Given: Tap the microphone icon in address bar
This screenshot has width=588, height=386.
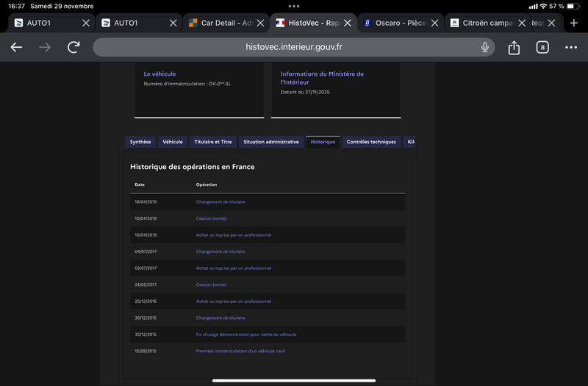Looking at the screenshot, I should coord(485,47).
